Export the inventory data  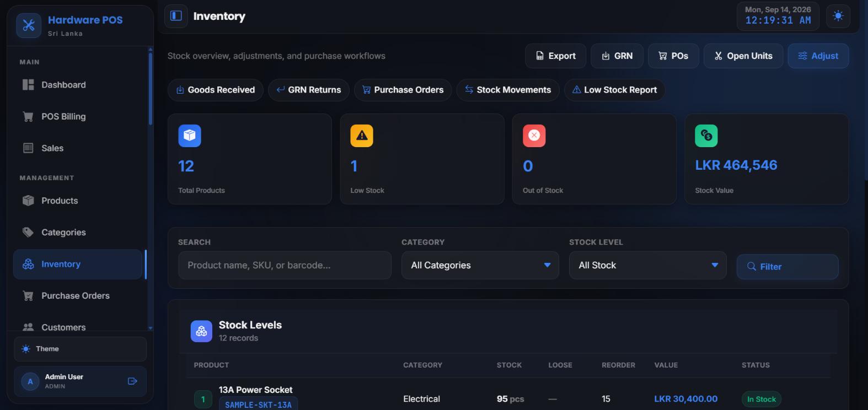[555, 56]
